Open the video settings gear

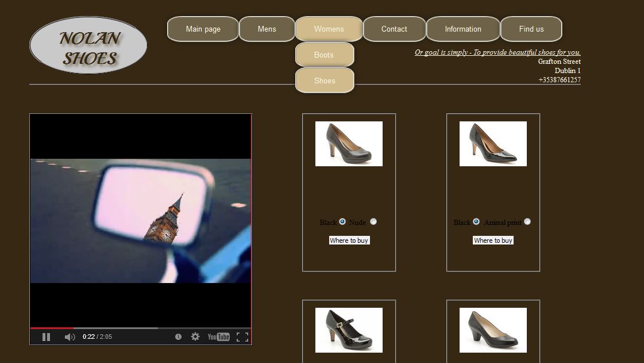195,337
